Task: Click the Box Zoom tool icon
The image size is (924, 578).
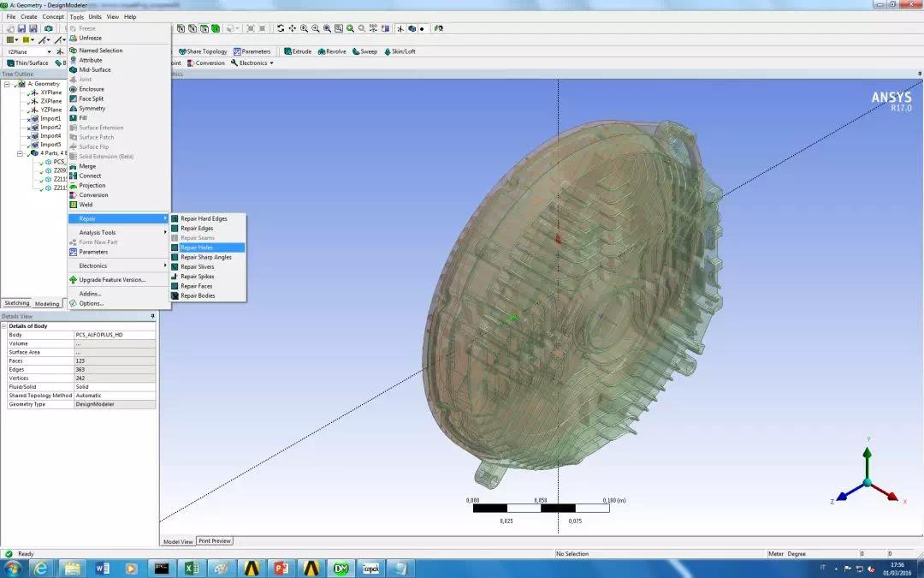Action: pyautogui.click(x=315, y=28)
